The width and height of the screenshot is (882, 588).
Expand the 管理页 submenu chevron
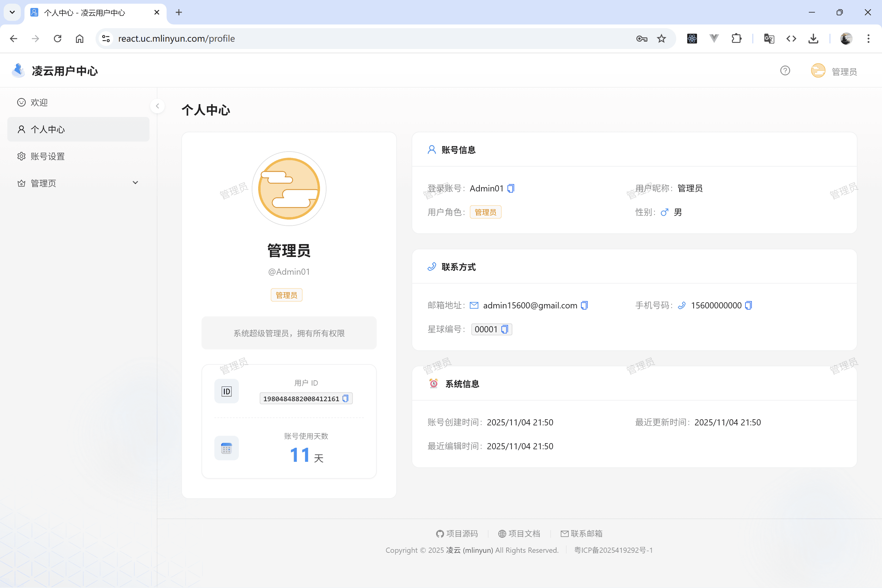click(135, 183)
